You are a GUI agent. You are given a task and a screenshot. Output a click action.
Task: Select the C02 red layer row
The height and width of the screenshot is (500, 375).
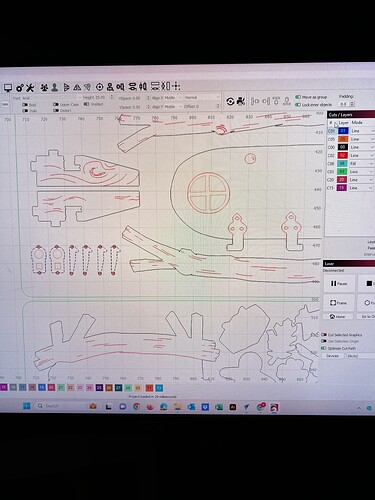350,155
